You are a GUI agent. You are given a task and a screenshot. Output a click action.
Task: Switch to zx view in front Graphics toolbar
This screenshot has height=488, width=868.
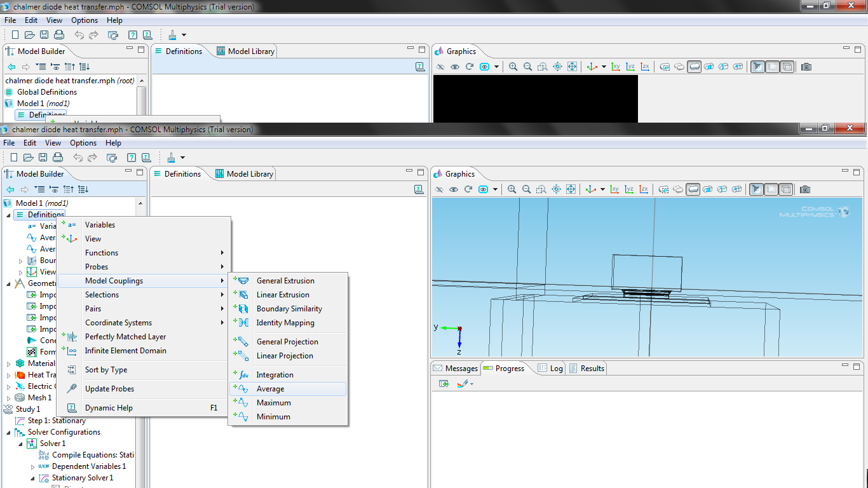[x=644, y=189]
